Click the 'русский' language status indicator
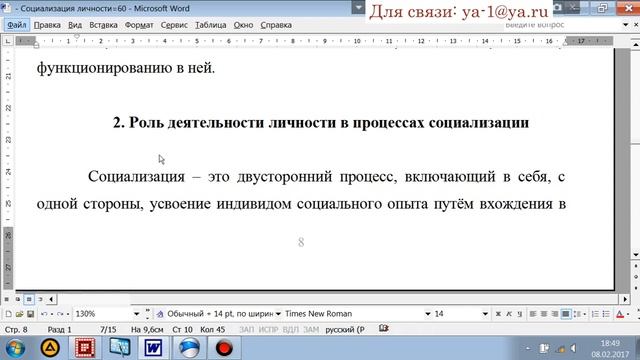 (x=344, y=329)
